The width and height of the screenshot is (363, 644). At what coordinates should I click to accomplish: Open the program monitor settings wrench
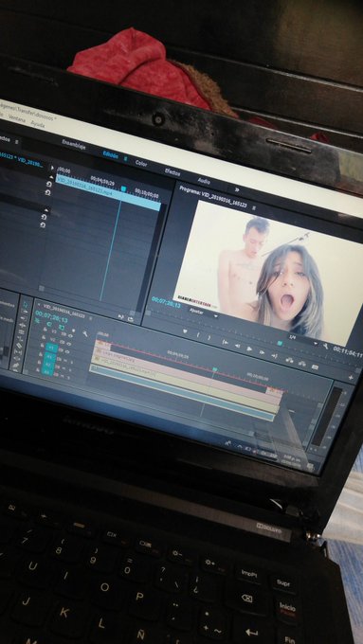[326, 347]
